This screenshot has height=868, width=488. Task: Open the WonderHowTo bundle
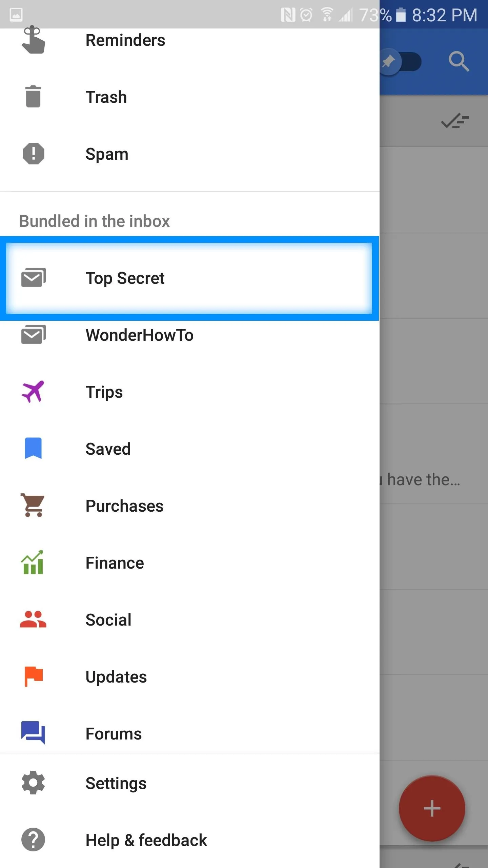189,335
